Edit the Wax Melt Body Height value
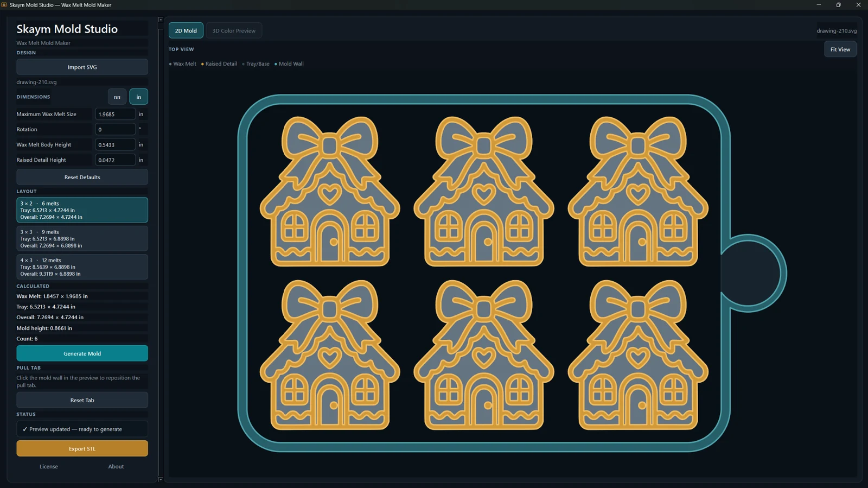 tap(115, 144)
